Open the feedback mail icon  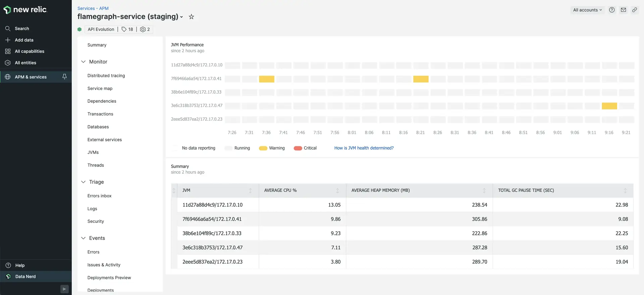coord(623,10)
